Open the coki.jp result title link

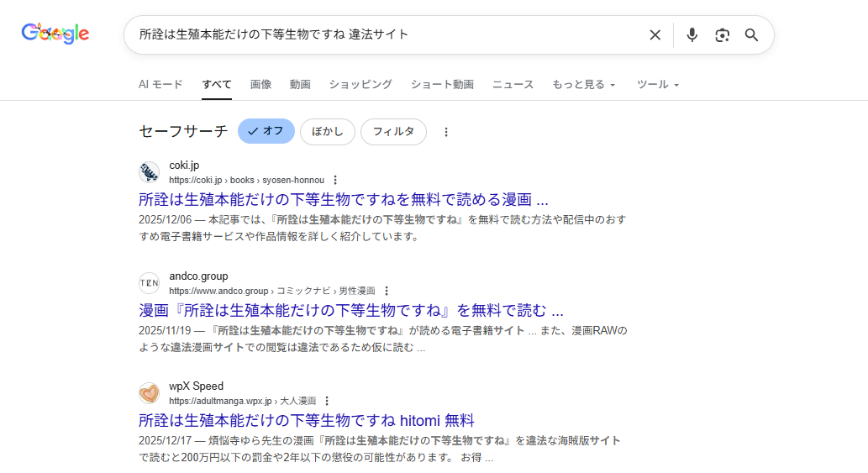tap(343, 200)
